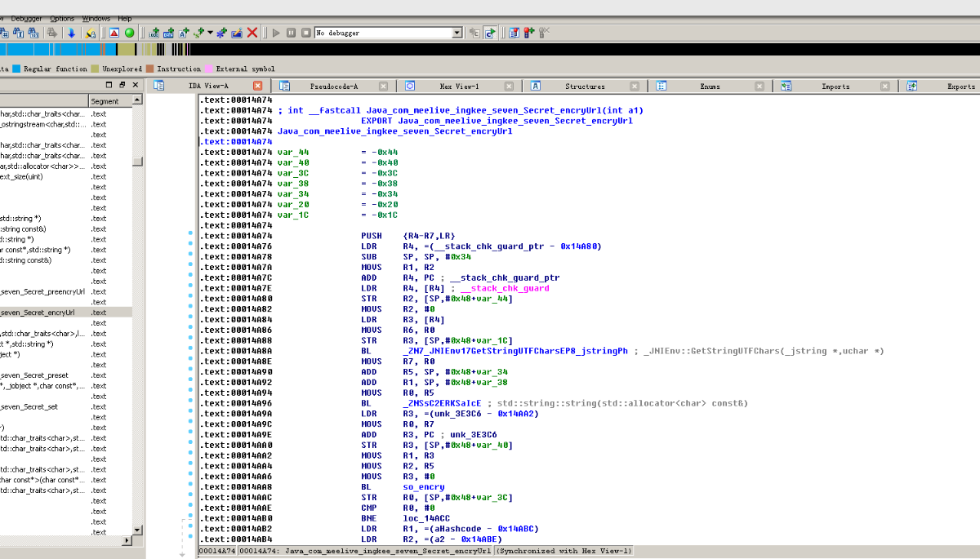980x559 pixels.
Task: Click the Regular function blue legend swatch
Action: 16,69
